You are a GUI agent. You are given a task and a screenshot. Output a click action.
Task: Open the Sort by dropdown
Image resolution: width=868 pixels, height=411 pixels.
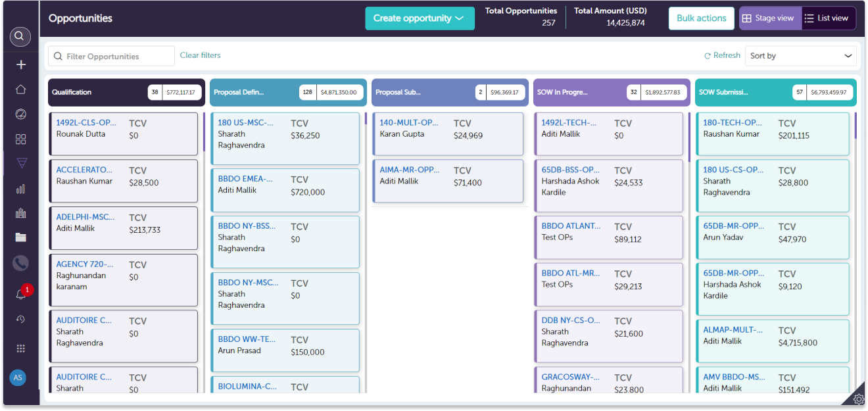(801, 56)
